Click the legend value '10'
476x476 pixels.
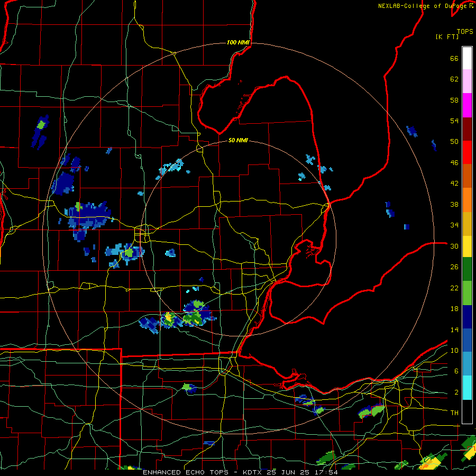pos(454,350)
